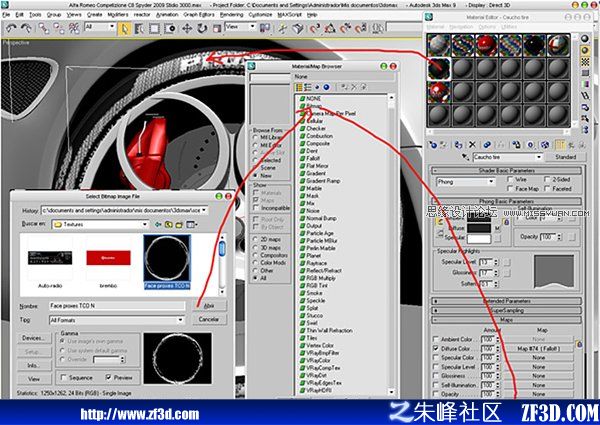Enable Sequence checkbox in bitmap dialog
This screenshot has height=425, width=600.
pyautogui.click(x=64, y=377)
